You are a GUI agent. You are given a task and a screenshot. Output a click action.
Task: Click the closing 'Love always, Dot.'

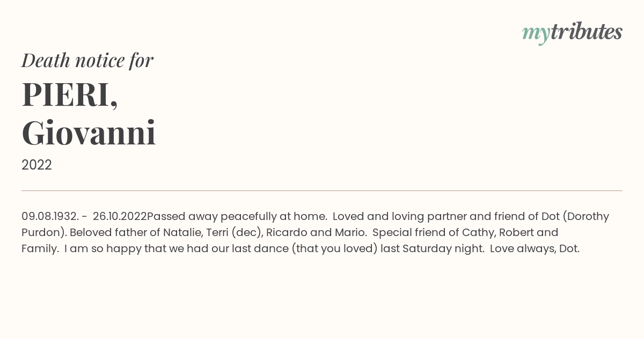point(535,249)
